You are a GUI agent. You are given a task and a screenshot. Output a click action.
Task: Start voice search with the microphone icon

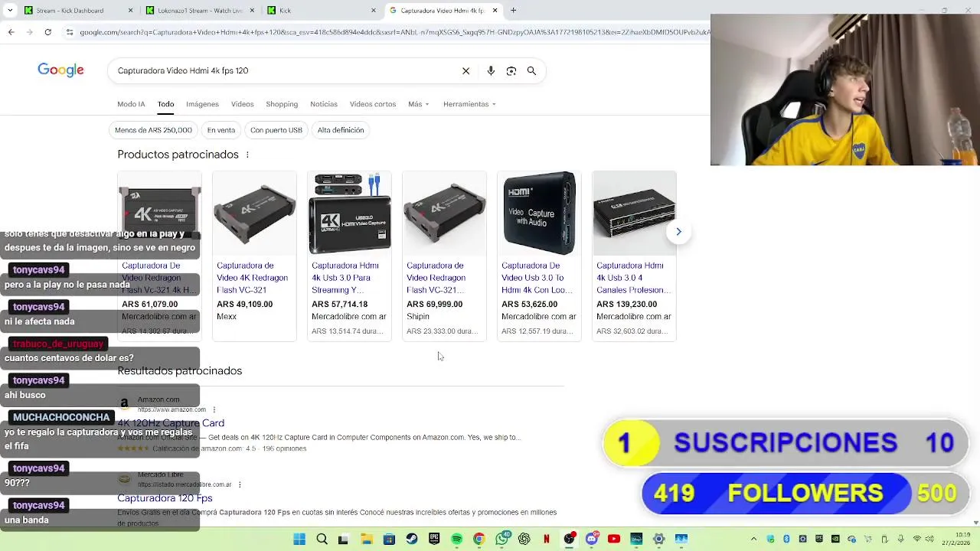coord(491,70)
